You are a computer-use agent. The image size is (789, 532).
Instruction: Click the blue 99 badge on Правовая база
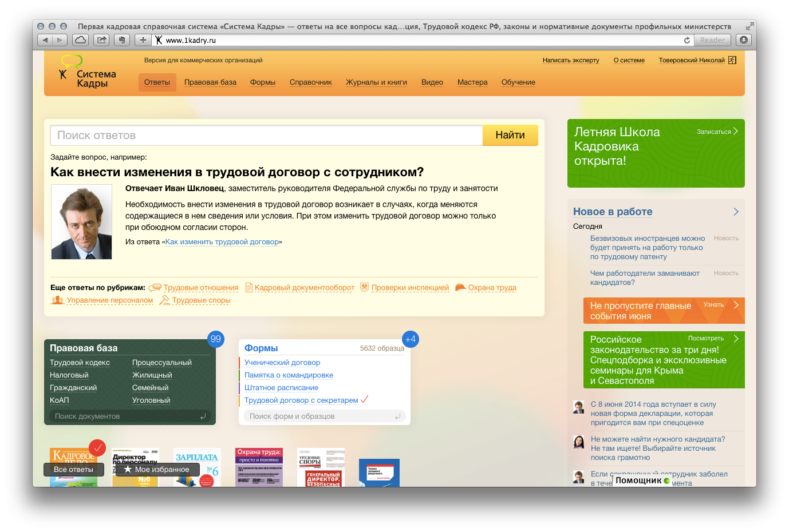coord(215,339)
